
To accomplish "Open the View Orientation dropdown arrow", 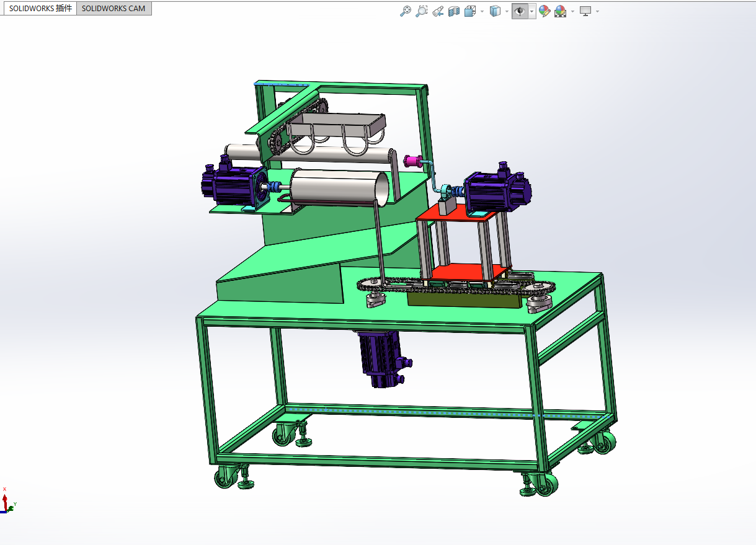I will (x=482, y=11).
